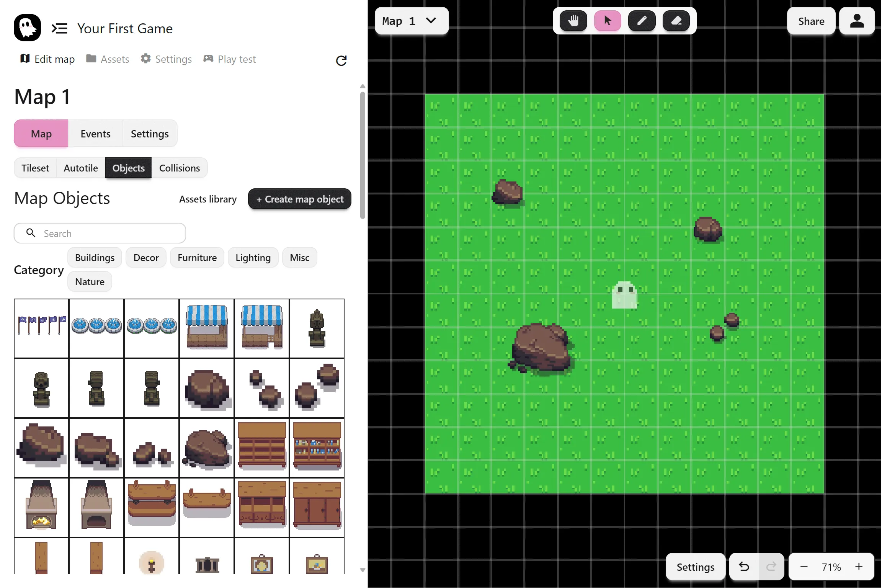Click the user profile icon

click(x=857, y=21)
